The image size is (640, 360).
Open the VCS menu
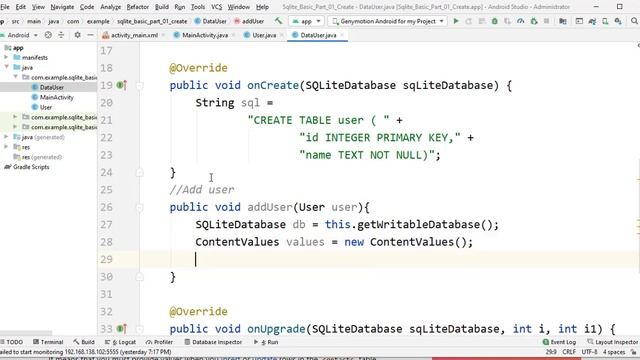point(216,7)
